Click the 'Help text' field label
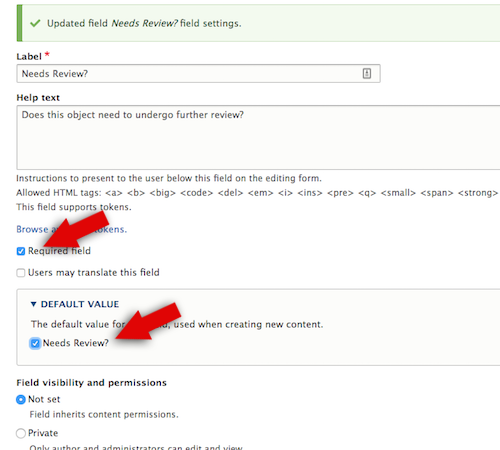The height and width of the screenshot is (450, 500). coord(38,98)
